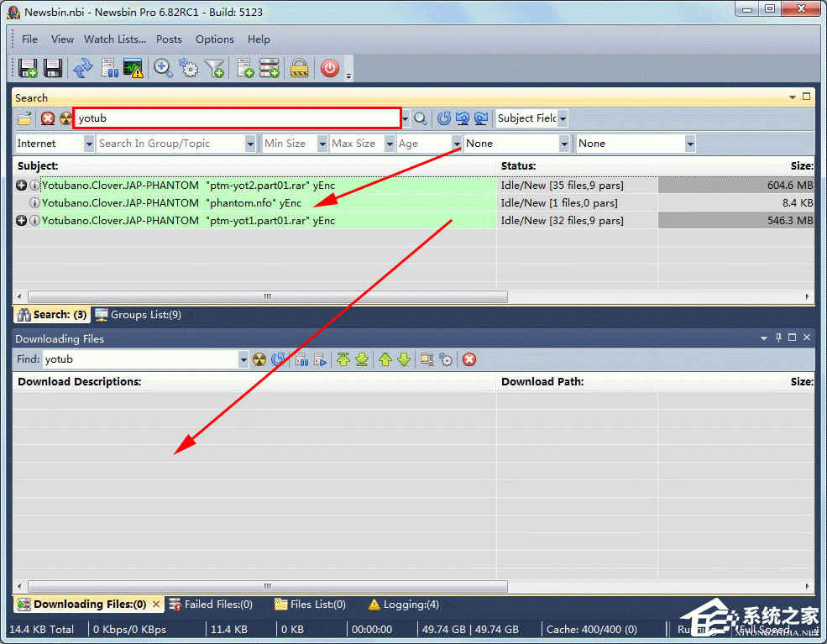The width and height of the screenshot is (827, 644).
Task: Click the funnel filter icon in toolbar
Action: pos(215,68)
